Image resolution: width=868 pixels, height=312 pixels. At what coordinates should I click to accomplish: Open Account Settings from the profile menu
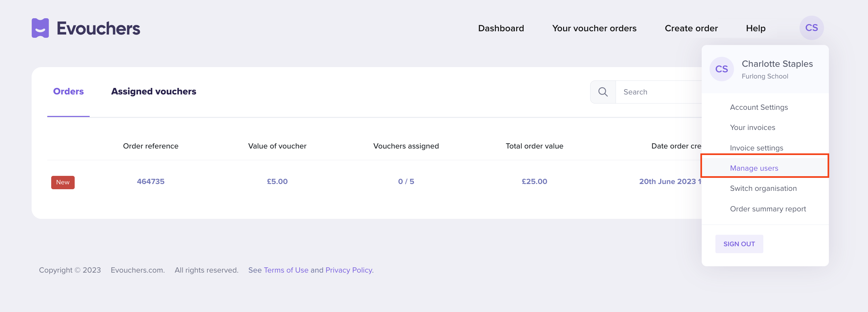[758, 107]
